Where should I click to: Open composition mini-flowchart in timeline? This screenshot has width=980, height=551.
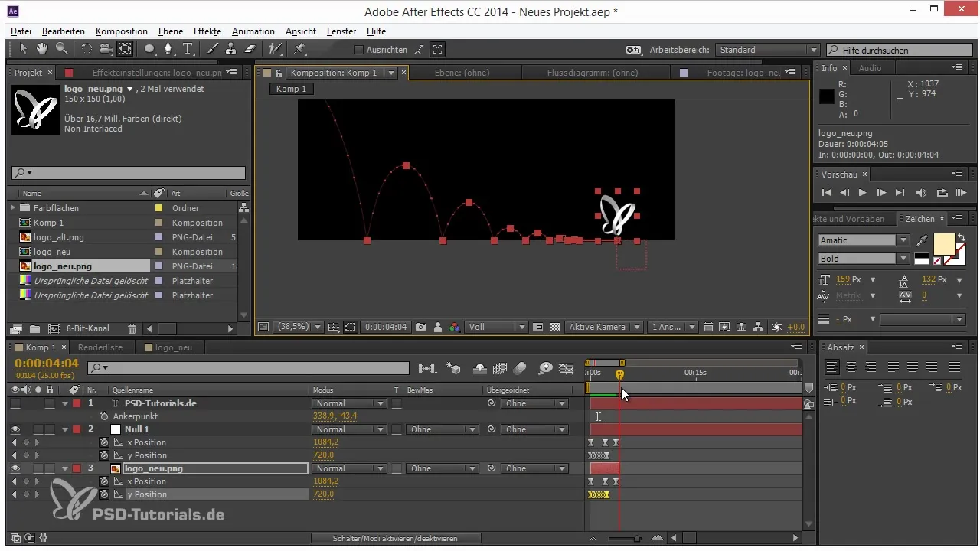(x=429, y=368)
